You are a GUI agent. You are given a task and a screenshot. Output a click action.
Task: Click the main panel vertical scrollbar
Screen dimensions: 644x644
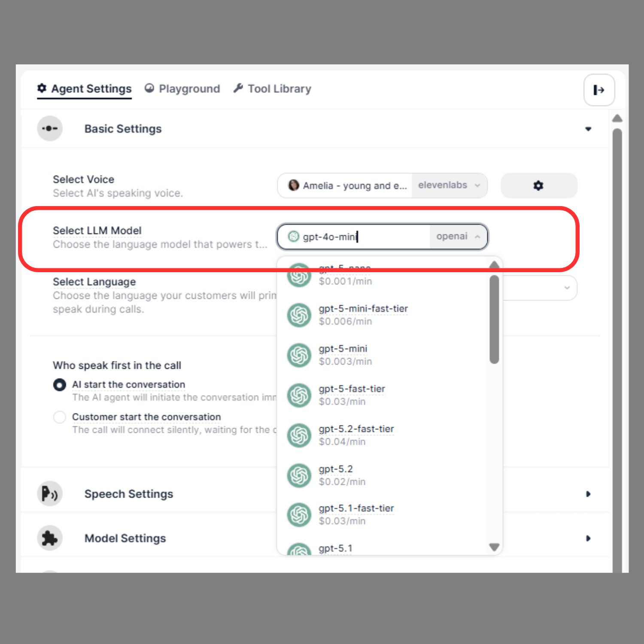click(617, 350)
